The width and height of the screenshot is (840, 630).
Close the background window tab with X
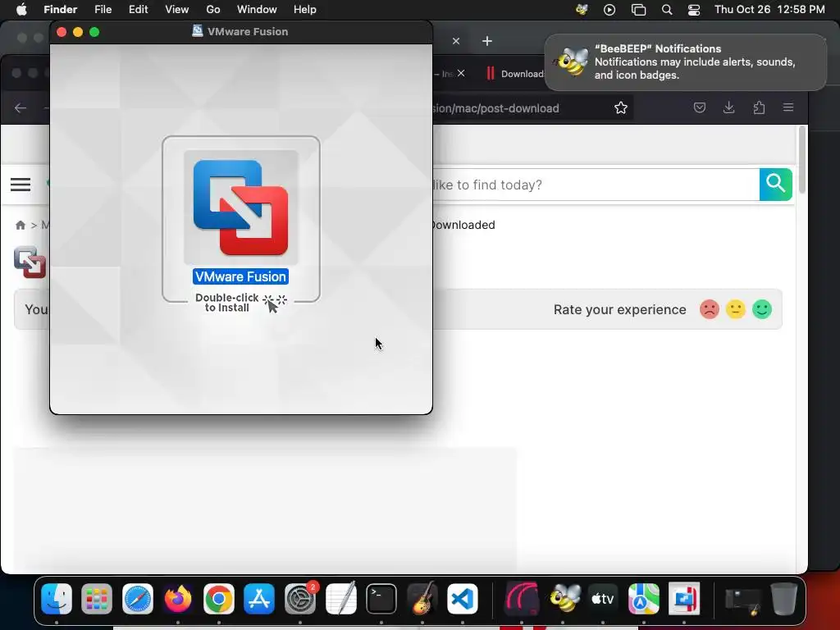pos(456,41)
